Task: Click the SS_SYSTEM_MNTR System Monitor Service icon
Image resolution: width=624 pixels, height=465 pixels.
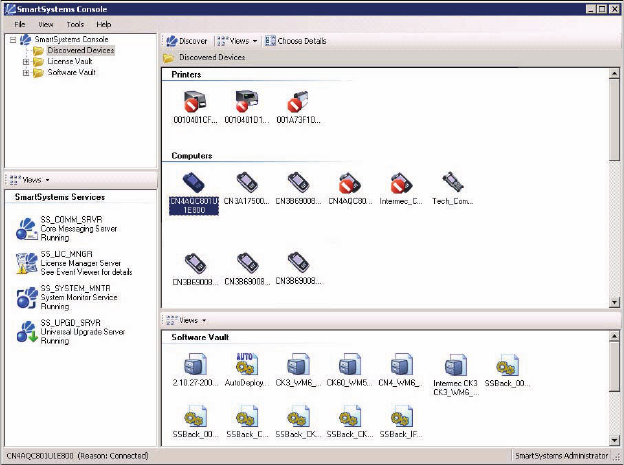Action: tap(27, 297)
